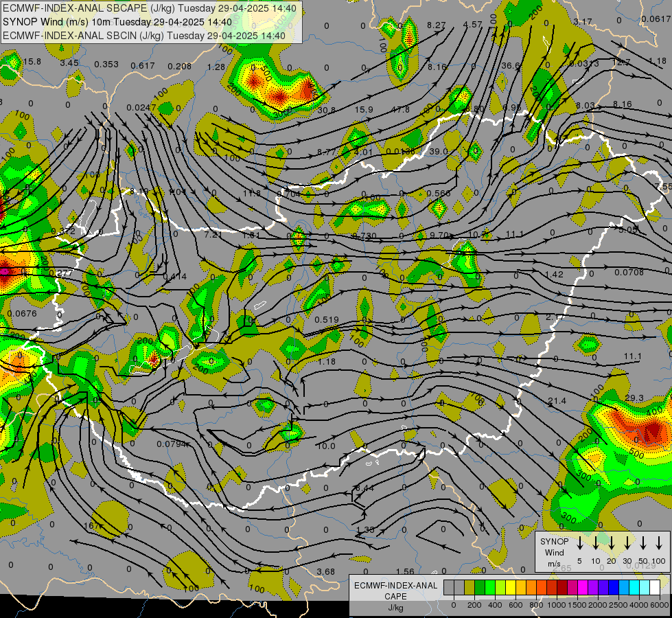Click the 21.4 value on the map

pos(557,401)
